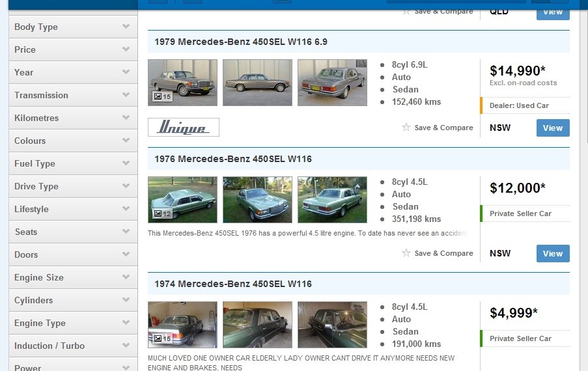Image resolution: width=588 pixels, height=371 pixels.
Task: Open the 12-photo gallery icon on the 1976 Mercedes
Action: coord(162,213)
